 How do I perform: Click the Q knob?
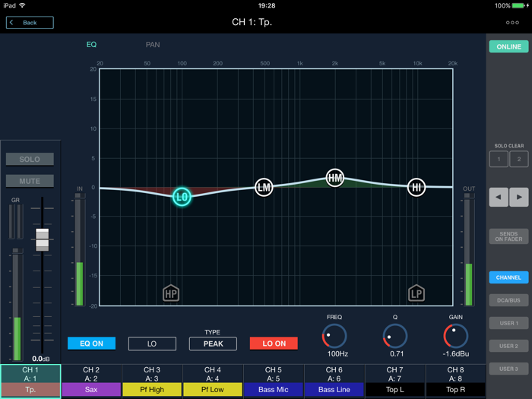point(395,336)
